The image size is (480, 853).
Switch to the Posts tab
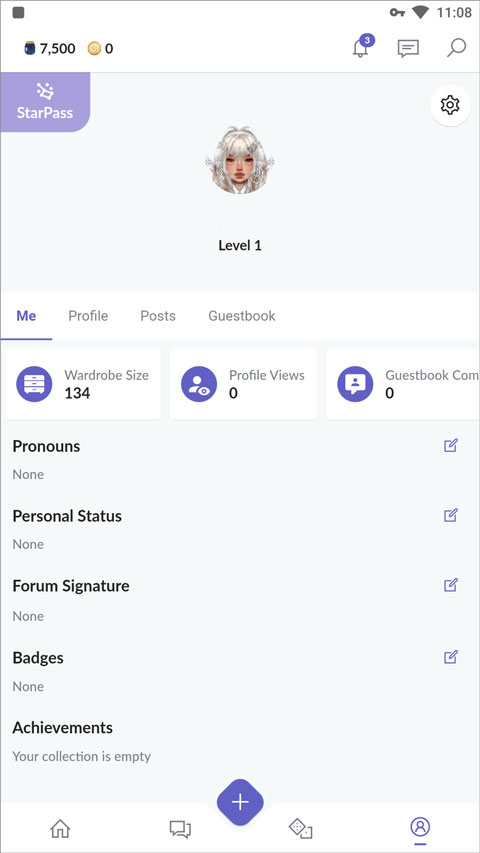158,316
